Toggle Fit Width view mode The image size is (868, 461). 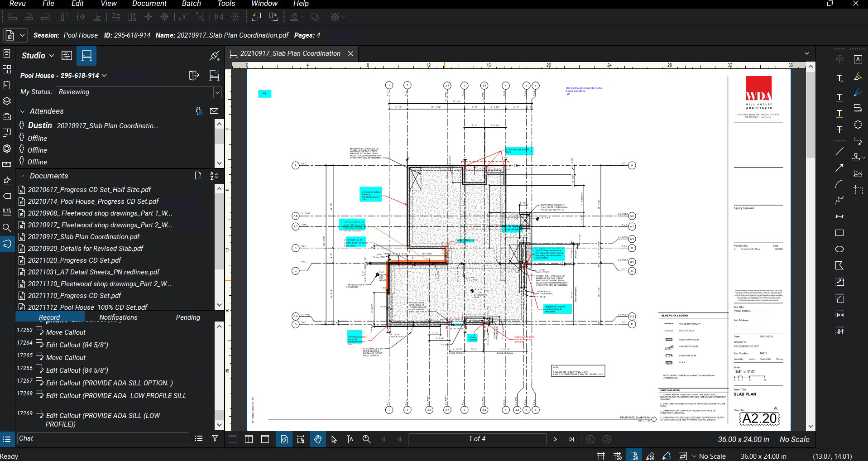point(301,439)
